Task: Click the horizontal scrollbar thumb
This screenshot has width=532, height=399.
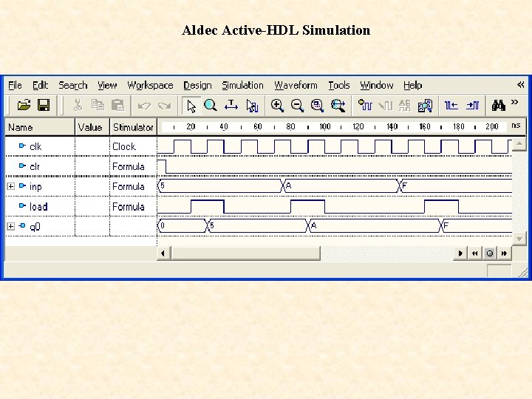Action: coord(245,253)
